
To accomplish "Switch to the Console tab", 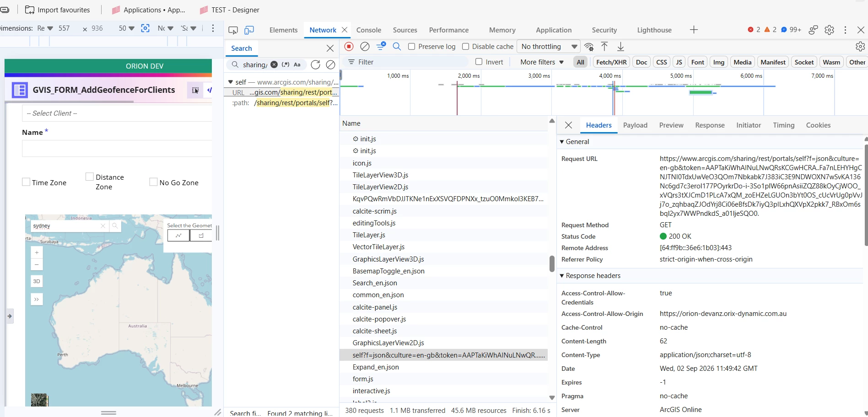I will click(368, 30).
